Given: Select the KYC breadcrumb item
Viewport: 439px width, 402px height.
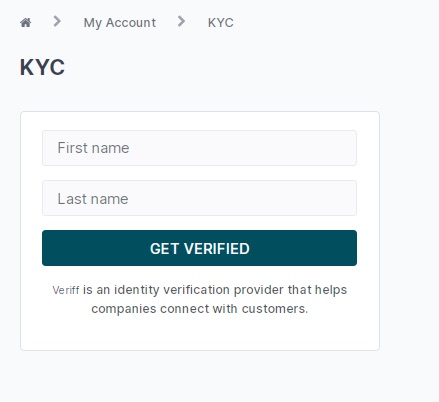Looking at the screenshot, I should [220, 23].
